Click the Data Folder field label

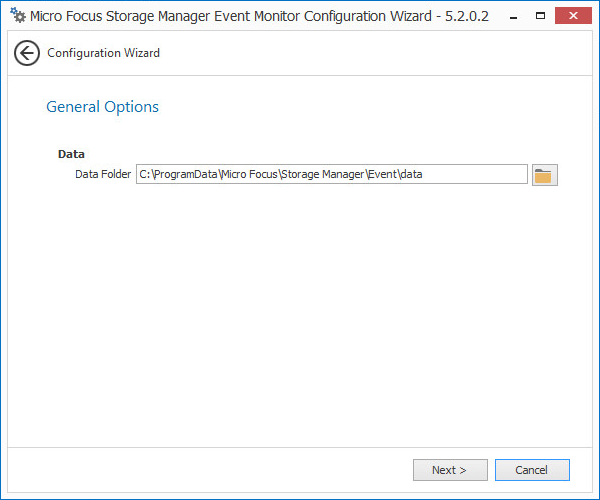pos(103,175)
